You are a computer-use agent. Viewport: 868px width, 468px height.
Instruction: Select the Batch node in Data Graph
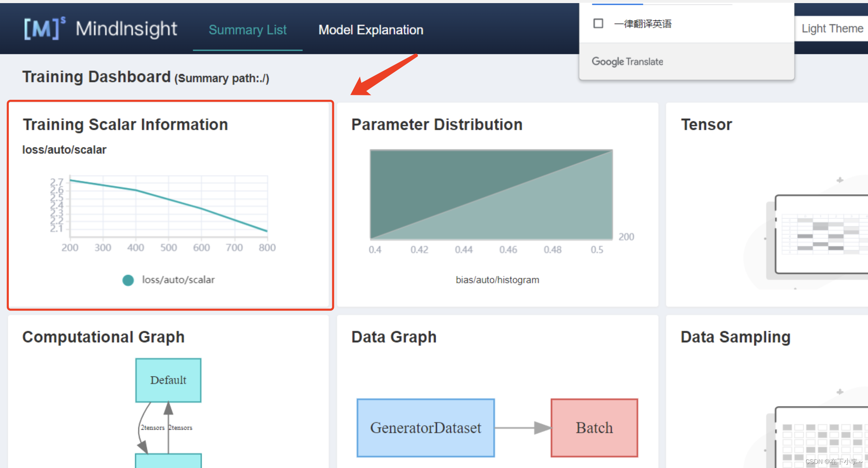pyautogui.click(x=594, y=428)
